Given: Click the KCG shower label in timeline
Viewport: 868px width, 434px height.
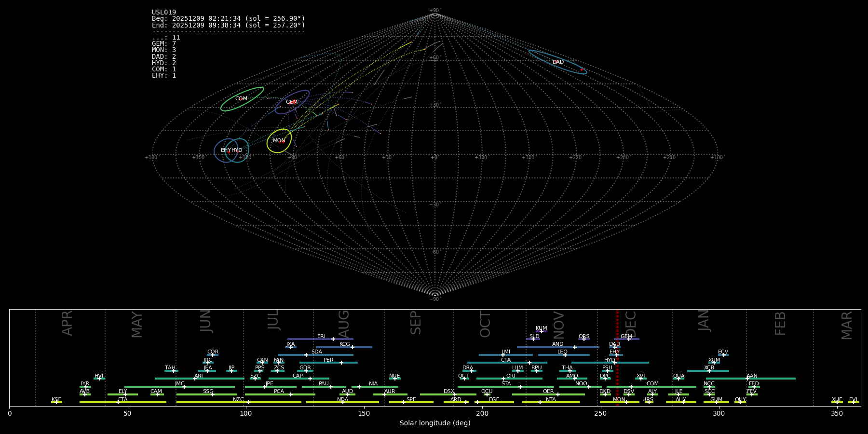Looking at the screenshot, I should point(345,344).
